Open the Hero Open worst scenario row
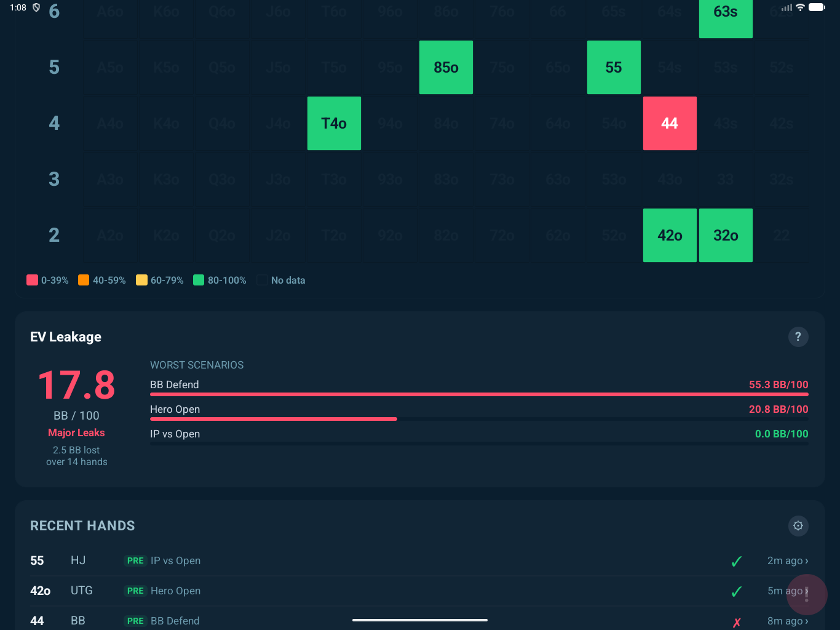 pos(478,410)
